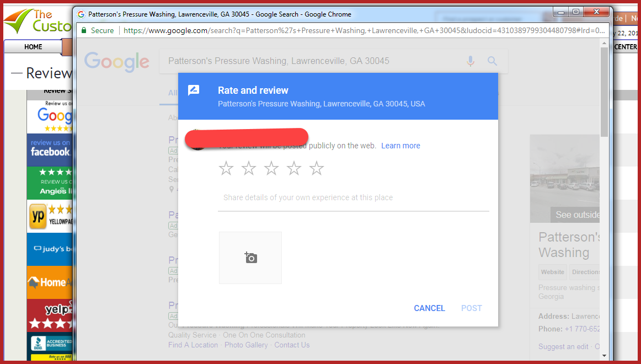Image resolution: width=641 pixels, height=364 pixels.
Task: Open the Learn more link
Action: (x=400, y=146)
